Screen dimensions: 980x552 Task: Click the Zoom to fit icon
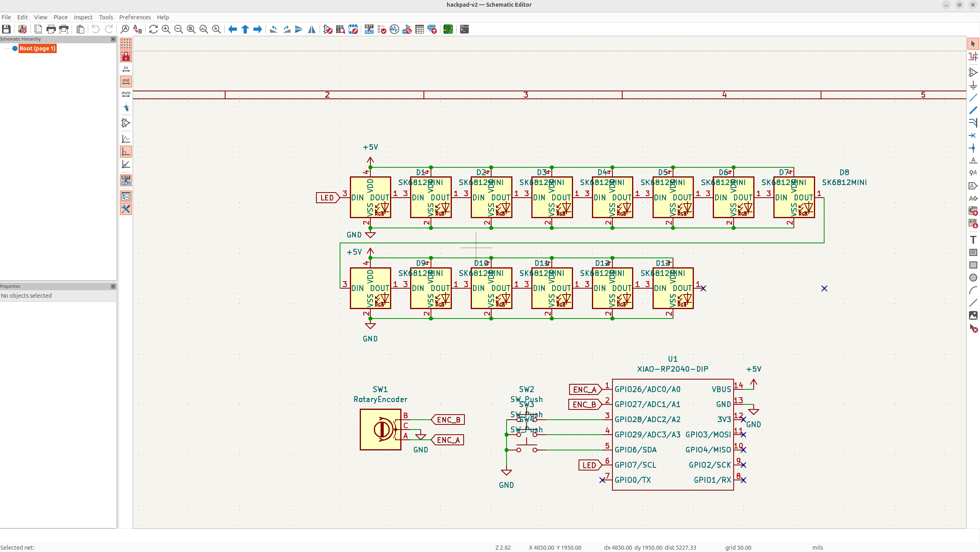(191, 29)
